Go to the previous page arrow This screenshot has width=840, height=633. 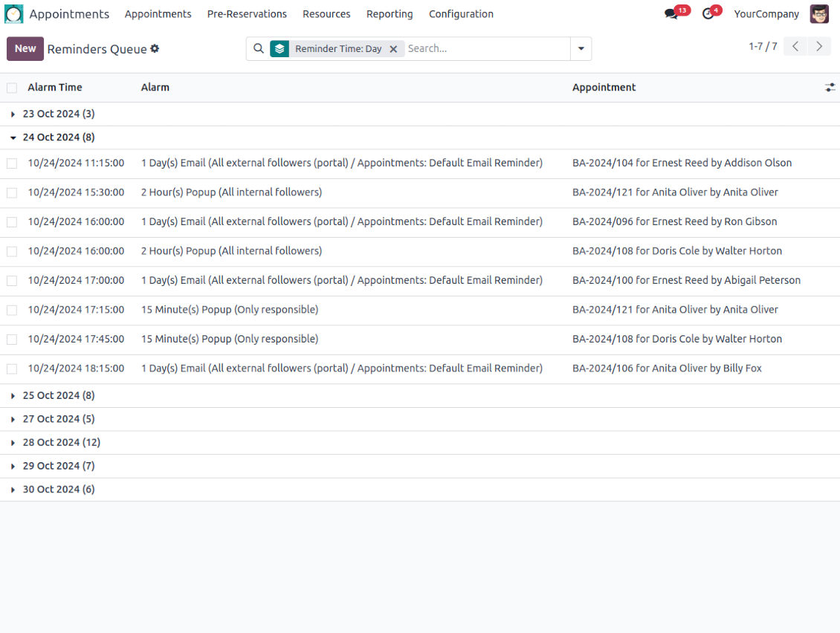click(795, 47)
